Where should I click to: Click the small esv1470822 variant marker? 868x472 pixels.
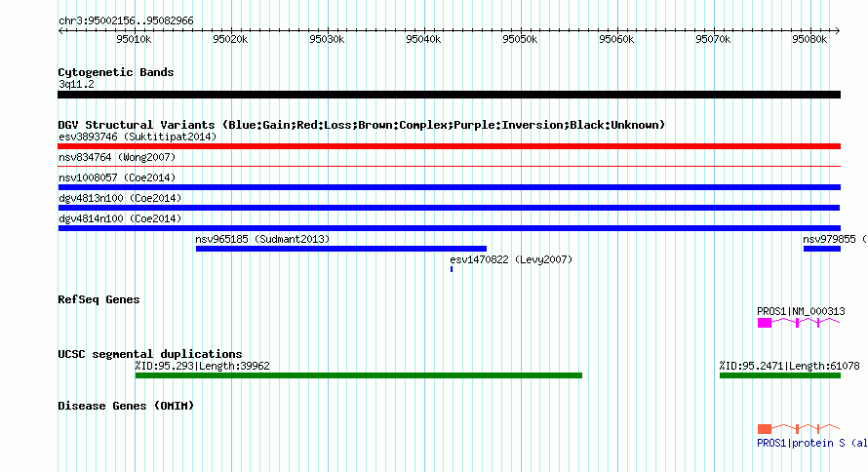(452, 269)
